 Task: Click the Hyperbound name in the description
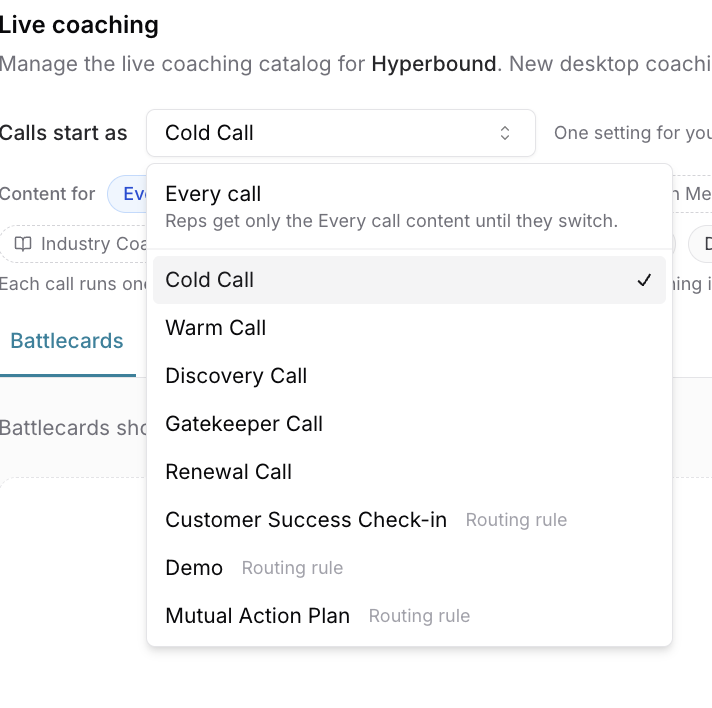[434, 64]
